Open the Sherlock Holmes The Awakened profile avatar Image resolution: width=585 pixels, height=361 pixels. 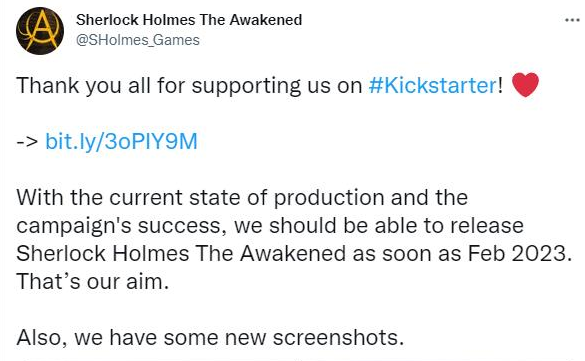point(40,31)
